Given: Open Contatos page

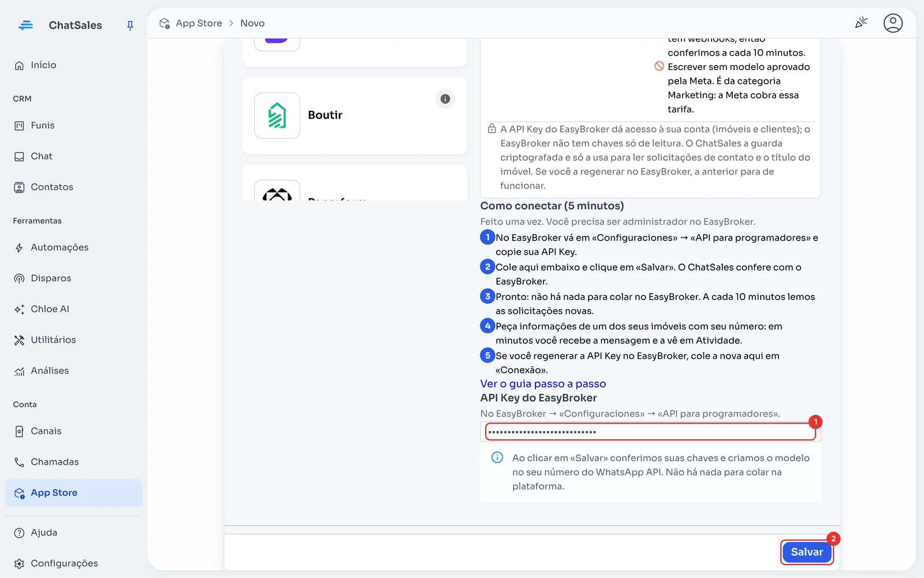Looking at the screenshot, I should [73, 187].
